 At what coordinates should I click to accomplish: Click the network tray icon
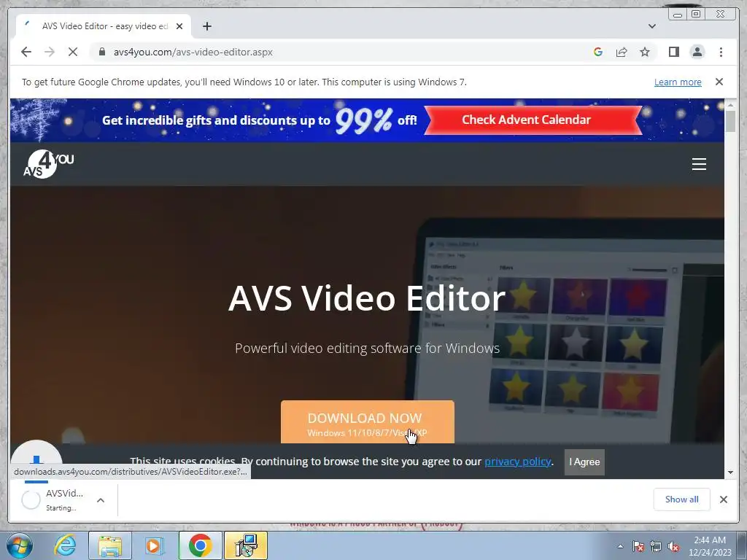pos(656,547)
